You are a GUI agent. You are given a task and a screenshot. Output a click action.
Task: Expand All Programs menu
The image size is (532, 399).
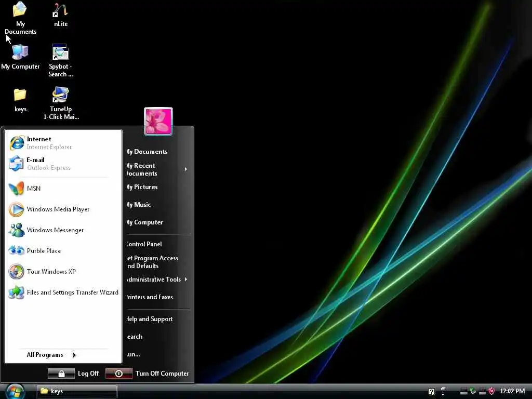[51, 355]
